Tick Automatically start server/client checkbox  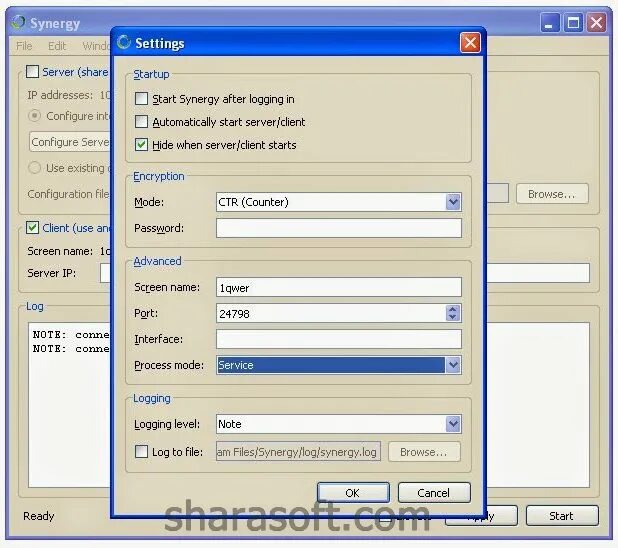(141, 121)
